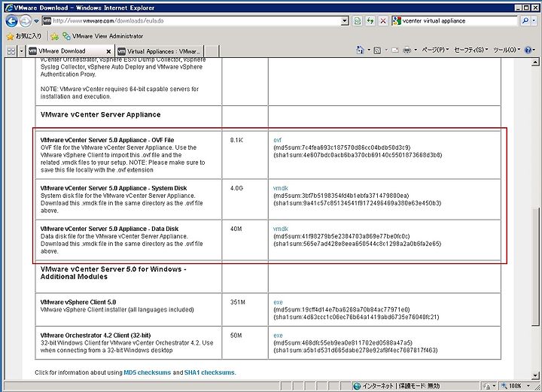Click the 100% zoom level button
Viewport: 542px width, 392px height.
(511, 386)
